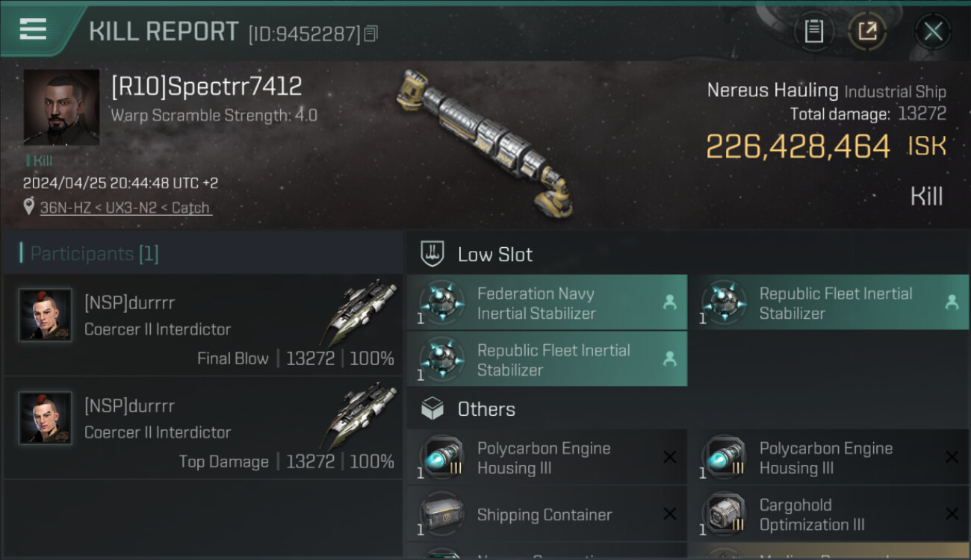Click the clipboard report icon
The image size is (971, 560).
813,31
